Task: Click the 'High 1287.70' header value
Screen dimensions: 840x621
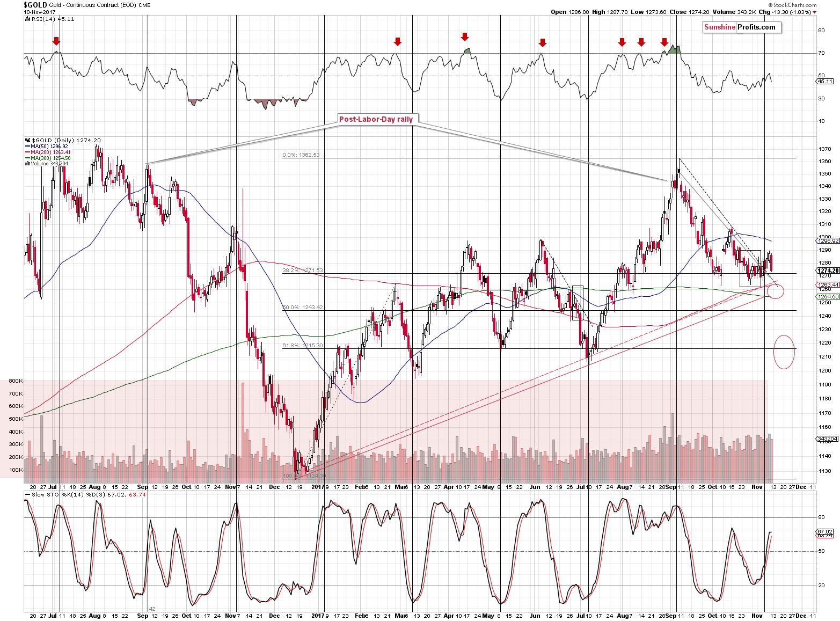Action: [609, 12]
